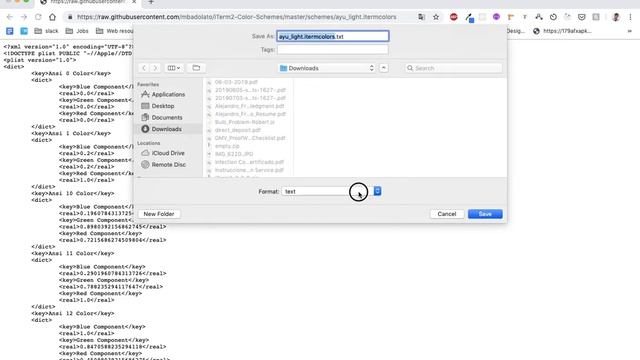640x360 pixels.
Task: Collapse the dialog with the caret button
Action: pos(384,68)
